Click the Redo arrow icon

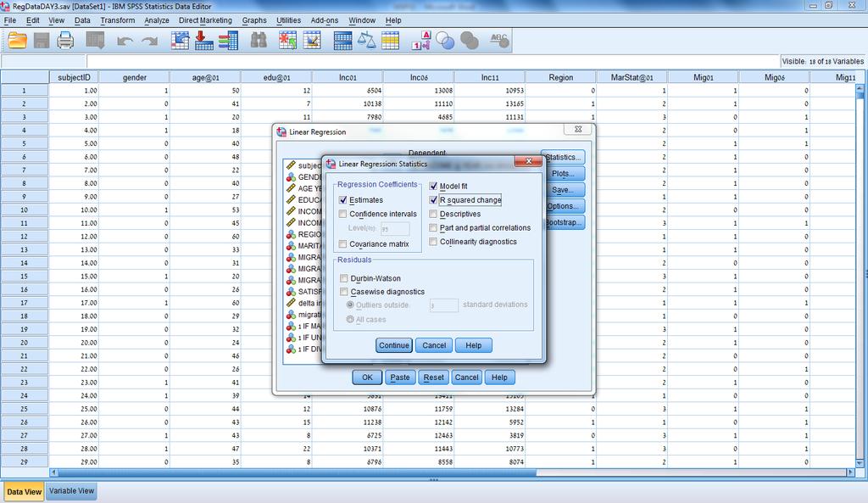[149, 41]
